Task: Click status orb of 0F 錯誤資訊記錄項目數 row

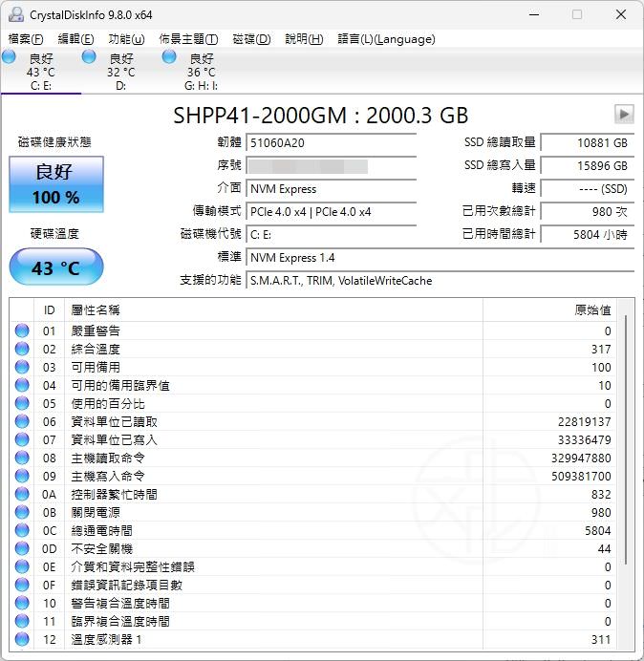Action: [22, 585]
